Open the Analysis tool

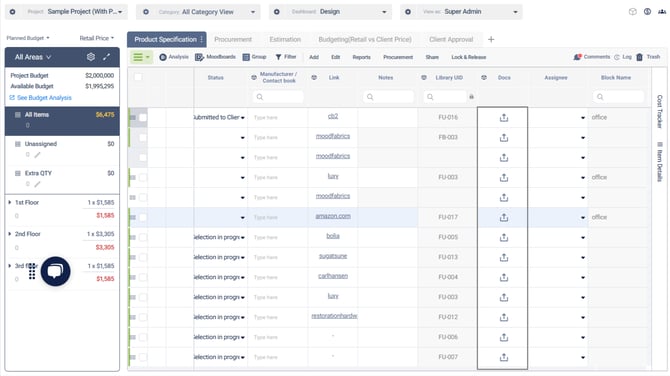point(173,57)
